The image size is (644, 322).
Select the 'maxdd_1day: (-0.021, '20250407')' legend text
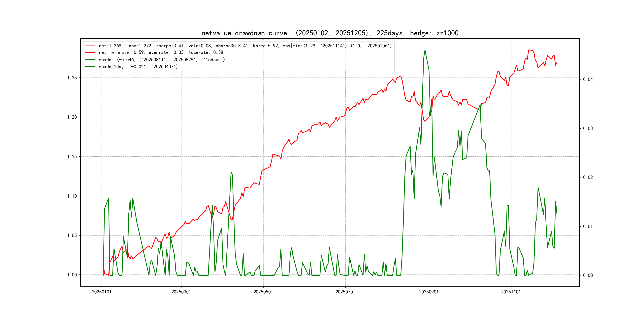138,67
